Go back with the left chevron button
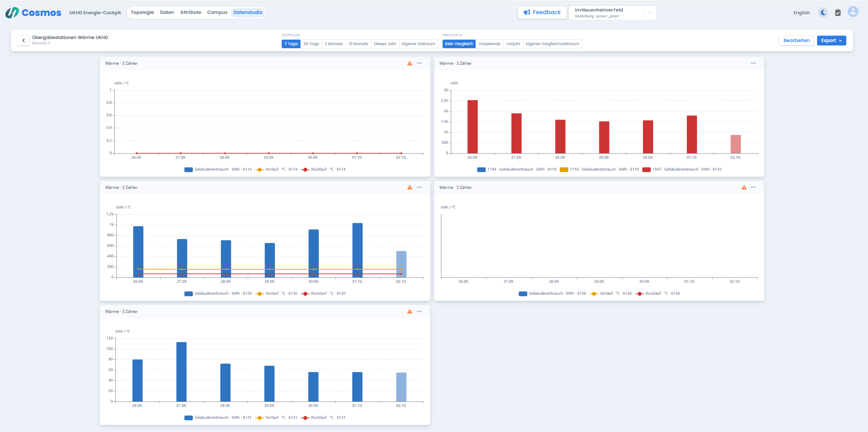Viewport: 868px width, 432px height. pyautogui.click(x=23, y=40)
